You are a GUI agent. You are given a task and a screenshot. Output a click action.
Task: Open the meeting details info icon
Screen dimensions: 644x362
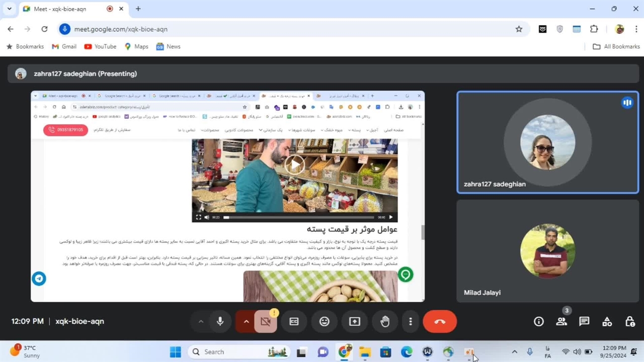coord(539,322)
